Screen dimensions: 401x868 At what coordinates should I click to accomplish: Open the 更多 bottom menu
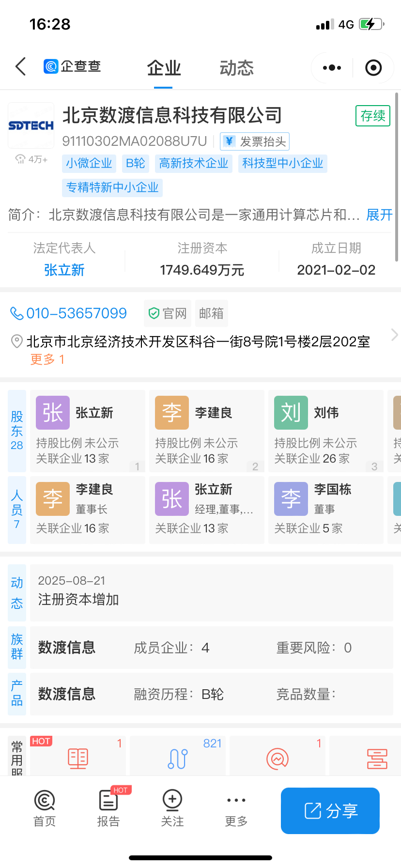click(236, 808)
